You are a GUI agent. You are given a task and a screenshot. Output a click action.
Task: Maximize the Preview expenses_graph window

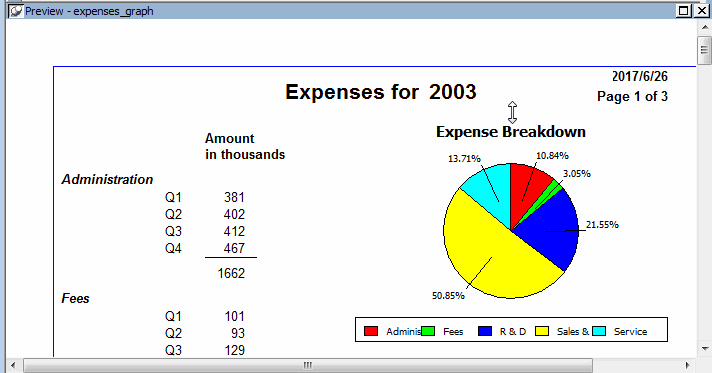[x=683, y=11]
